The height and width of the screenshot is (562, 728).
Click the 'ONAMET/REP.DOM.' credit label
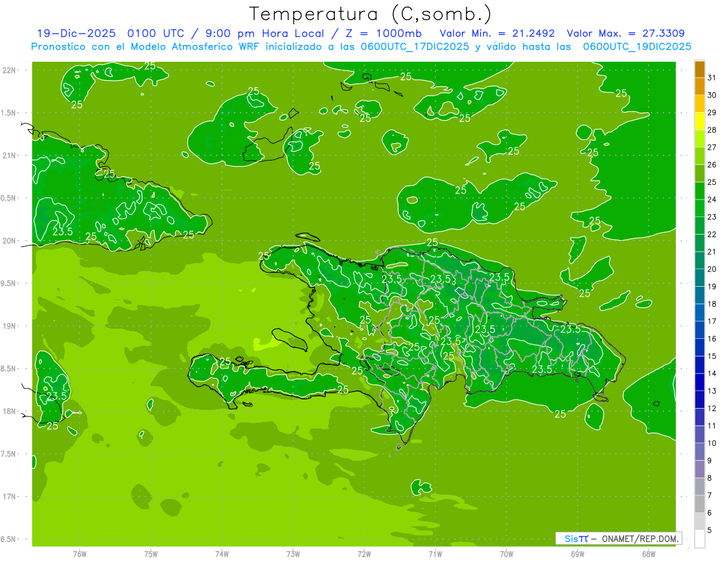point(639,538)
